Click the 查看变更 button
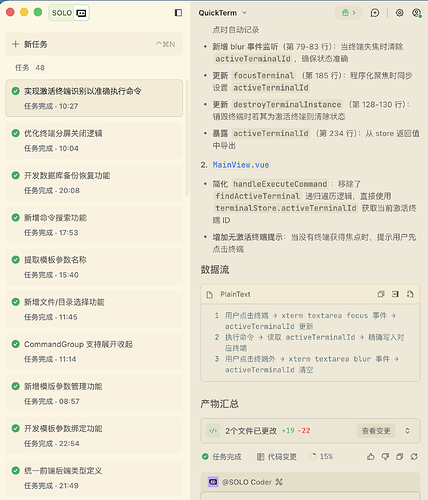The height and width of the screenshot is (500, 428). pos(376,431)
